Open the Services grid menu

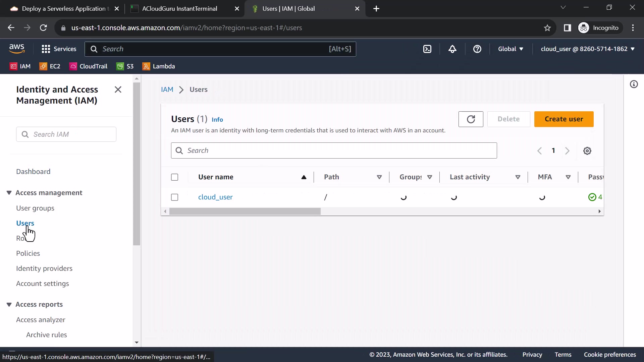(x=59, y=49)
